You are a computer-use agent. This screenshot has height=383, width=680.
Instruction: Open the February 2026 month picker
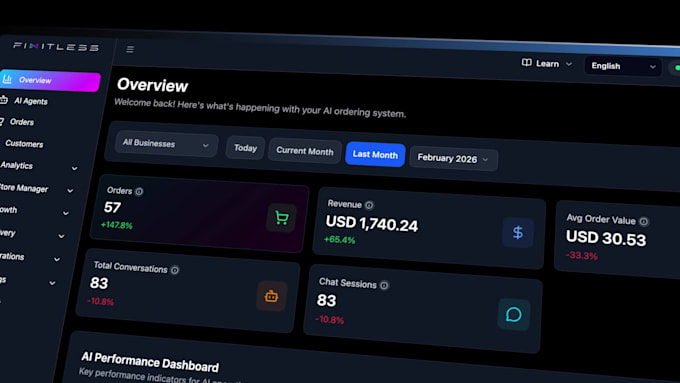pyautogui.click(x=453, y=159)
